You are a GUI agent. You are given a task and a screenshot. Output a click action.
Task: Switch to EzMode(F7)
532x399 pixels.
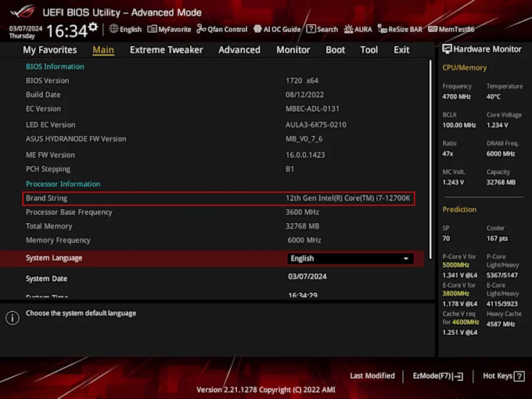pyautogui.click(x=437, y=376)
